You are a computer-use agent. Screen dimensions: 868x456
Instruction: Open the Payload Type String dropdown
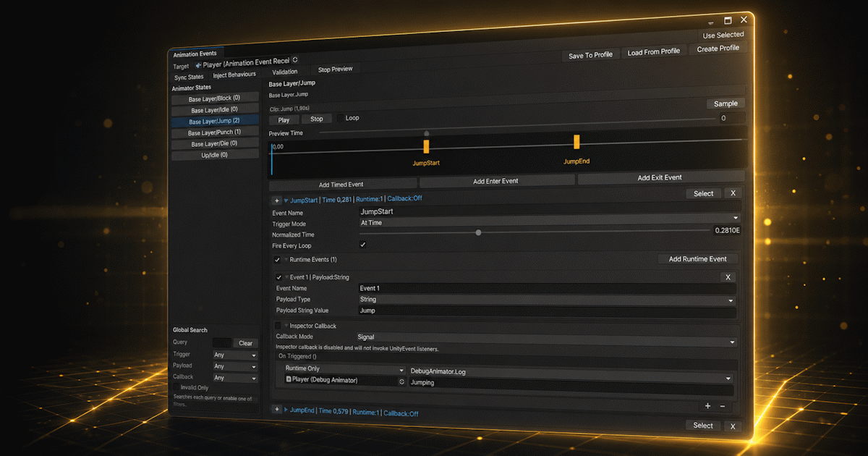(x=547, y=300)
